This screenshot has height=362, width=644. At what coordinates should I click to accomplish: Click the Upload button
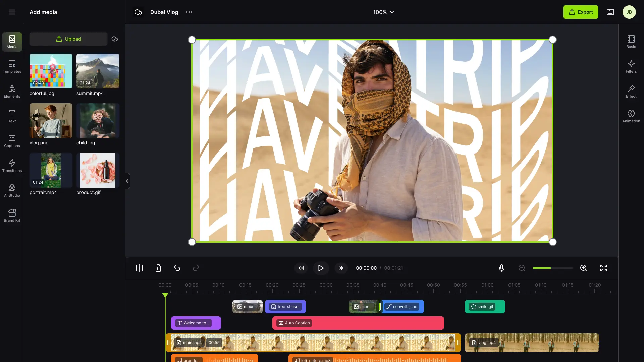[68, 39]
